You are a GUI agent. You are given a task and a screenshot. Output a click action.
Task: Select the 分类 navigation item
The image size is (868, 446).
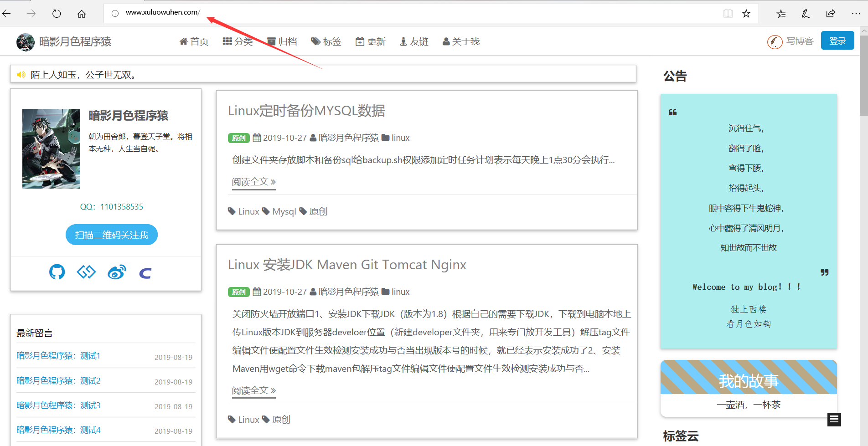pos(238,41)
